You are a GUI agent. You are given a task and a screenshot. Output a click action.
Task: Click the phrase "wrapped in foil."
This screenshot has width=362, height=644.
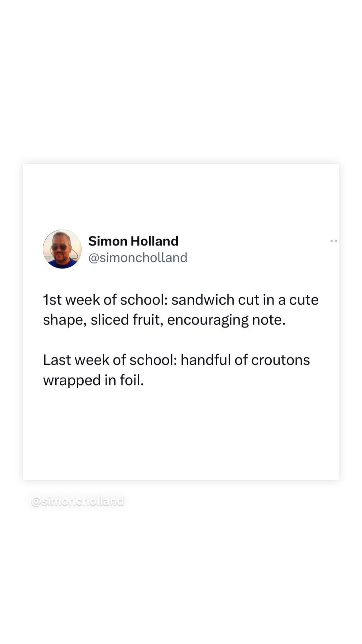(93, 380)
